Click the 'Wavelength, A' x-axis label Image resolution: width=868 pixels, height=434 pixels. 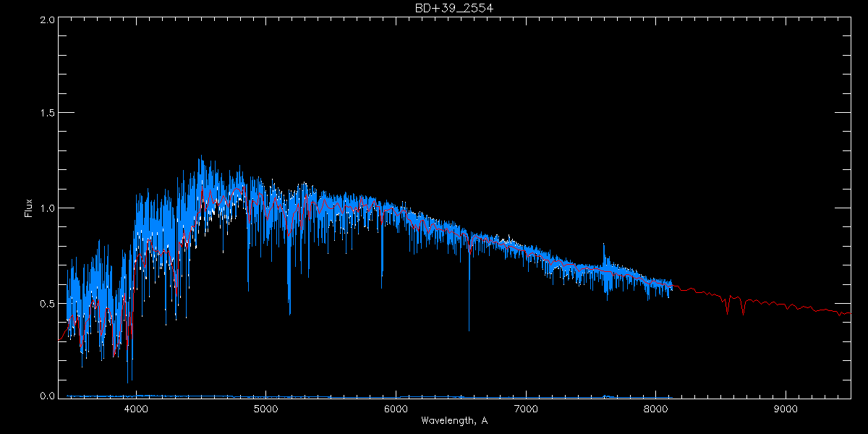[x=454, y=420]
